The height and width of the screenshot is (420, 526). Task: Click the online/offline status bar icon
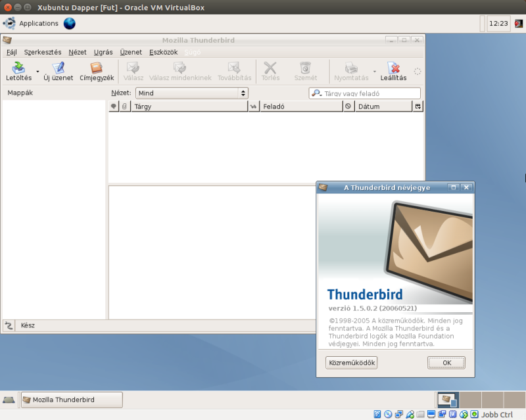point(9,325)
